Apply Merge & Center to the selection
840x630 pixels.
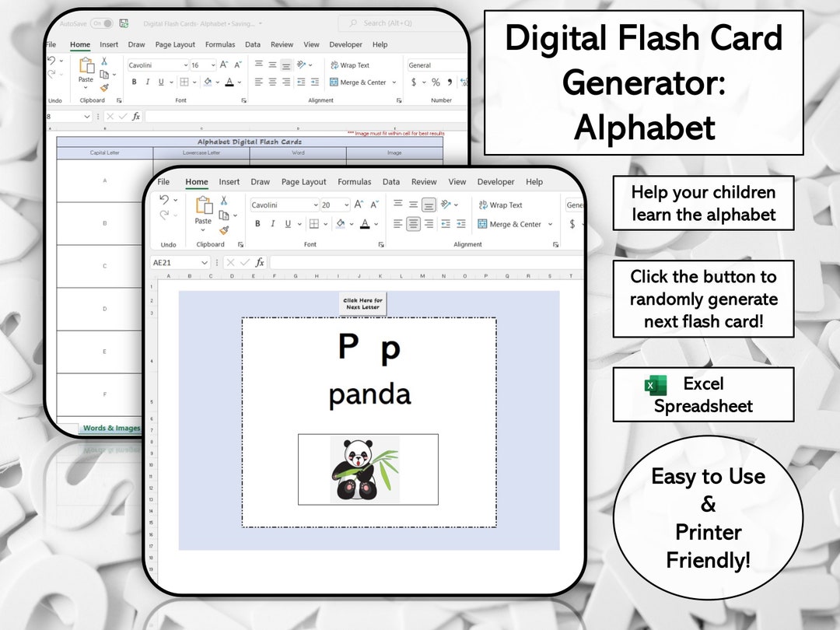click(506, 224)
